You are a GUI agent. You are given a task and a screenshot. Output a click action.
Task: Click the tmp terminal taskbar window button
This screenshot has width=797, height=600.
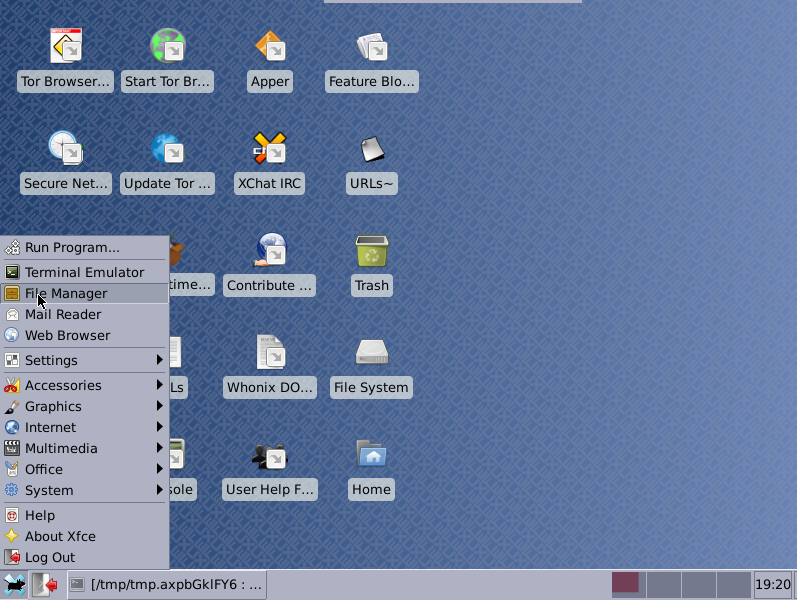tap(168, 584)
